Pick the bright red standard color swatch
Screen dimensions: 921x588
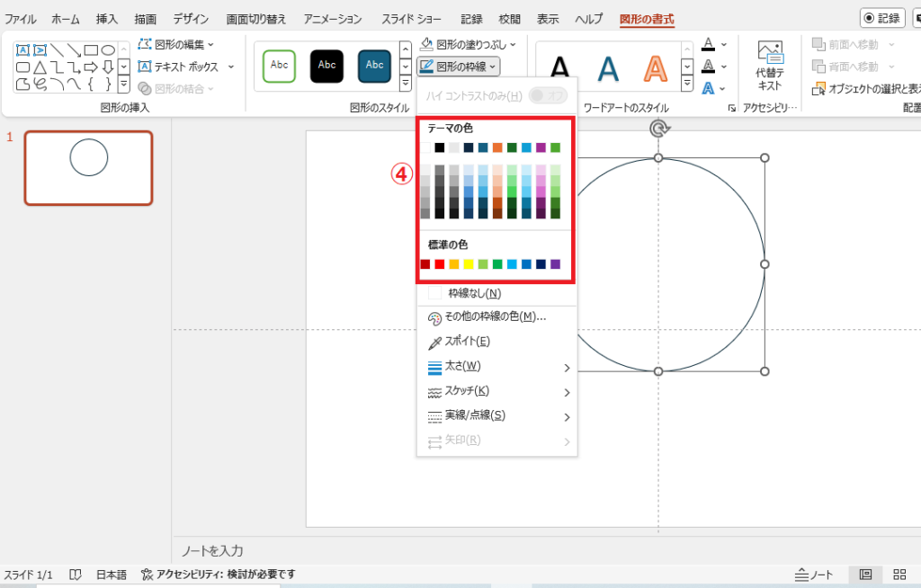pos(439,264)
